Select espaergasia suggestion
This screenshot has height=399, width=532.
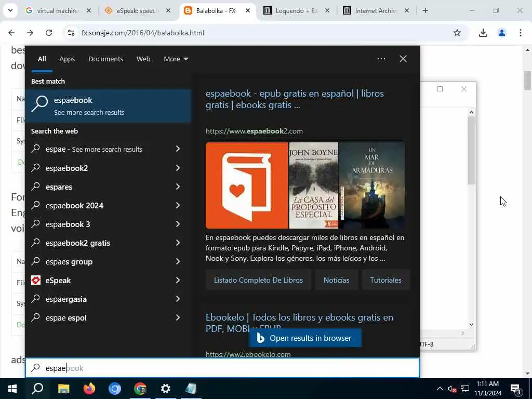(x=108, y=299)
